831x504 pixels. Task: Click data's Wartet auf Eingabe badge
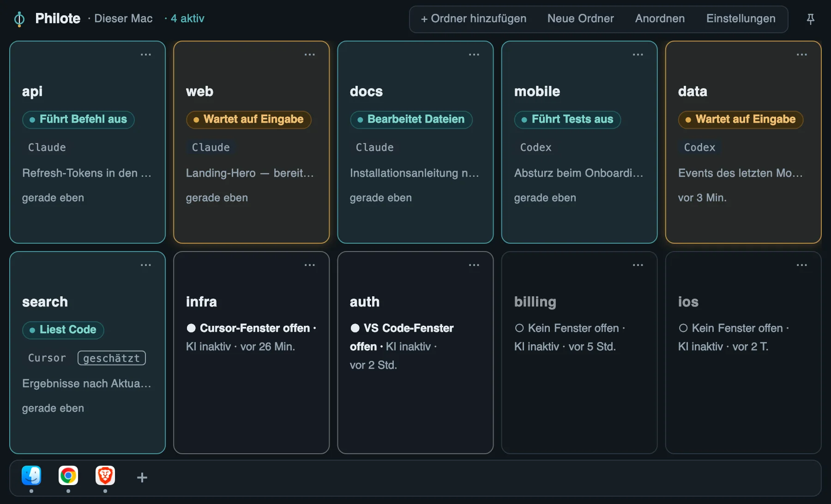click(741, 120)
